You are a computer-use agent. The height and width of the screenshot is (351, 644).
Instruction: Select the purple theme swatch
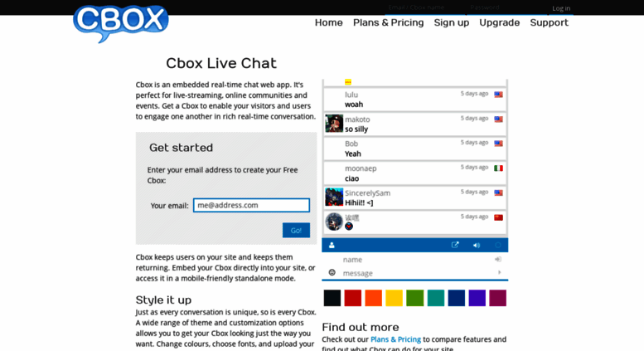click(477, 298)
